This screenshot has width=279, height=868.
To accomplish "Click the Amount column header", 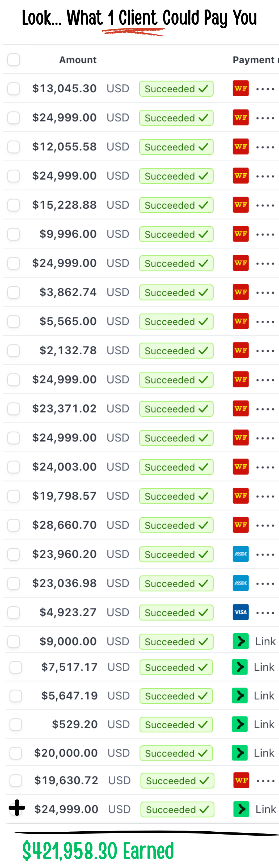I will [78, 60].
